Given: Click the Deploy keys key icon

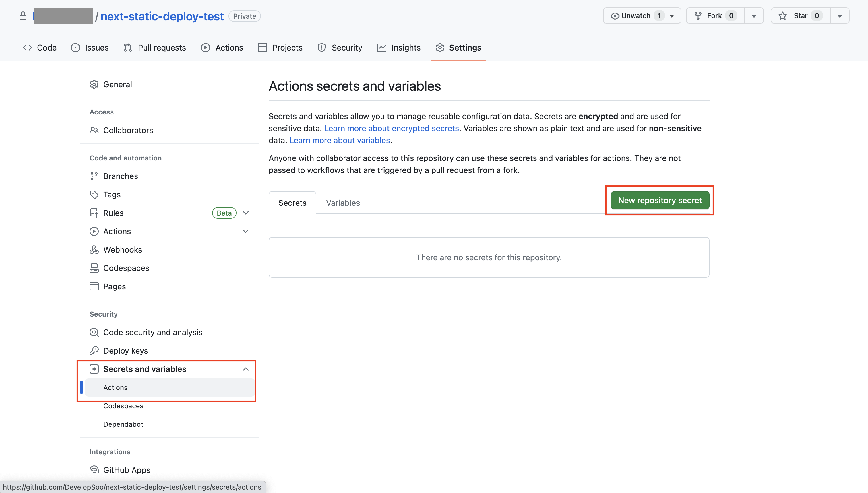Looking at the screenshot, I should point(94,350).
